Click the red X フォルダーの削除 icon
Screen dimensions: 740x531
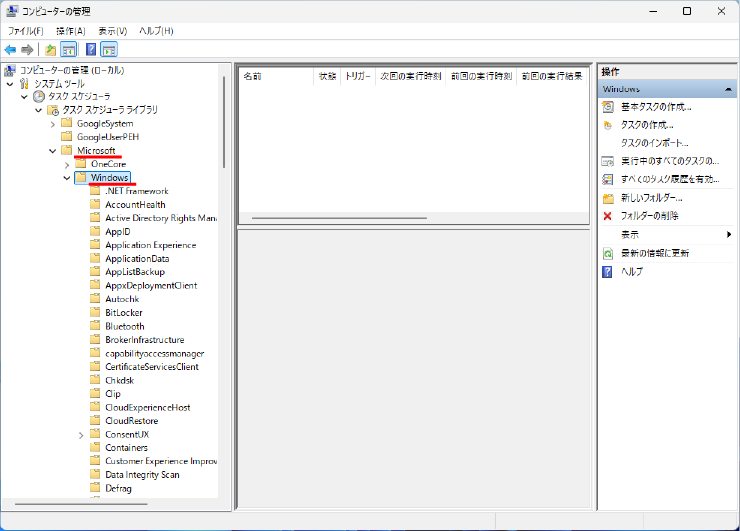pos(607,216)
